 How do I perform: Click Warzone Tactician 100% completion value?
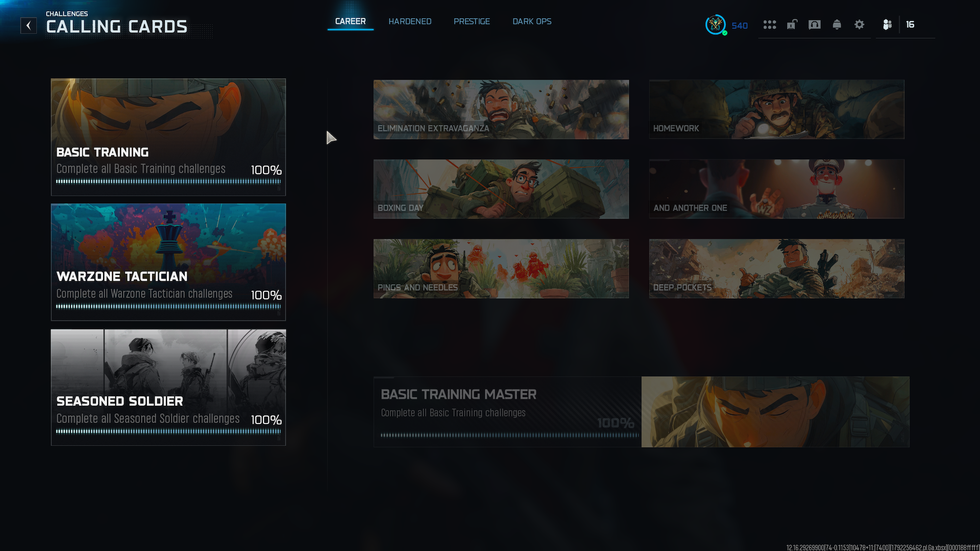click(x=266, y=295)
